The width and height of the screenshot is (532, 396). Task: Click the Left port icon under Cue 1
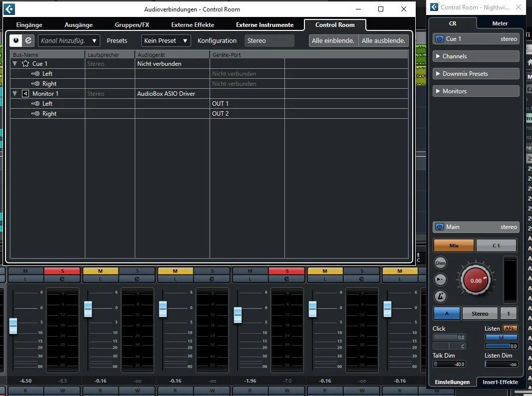pyautogui.click(x=35, y=74)
